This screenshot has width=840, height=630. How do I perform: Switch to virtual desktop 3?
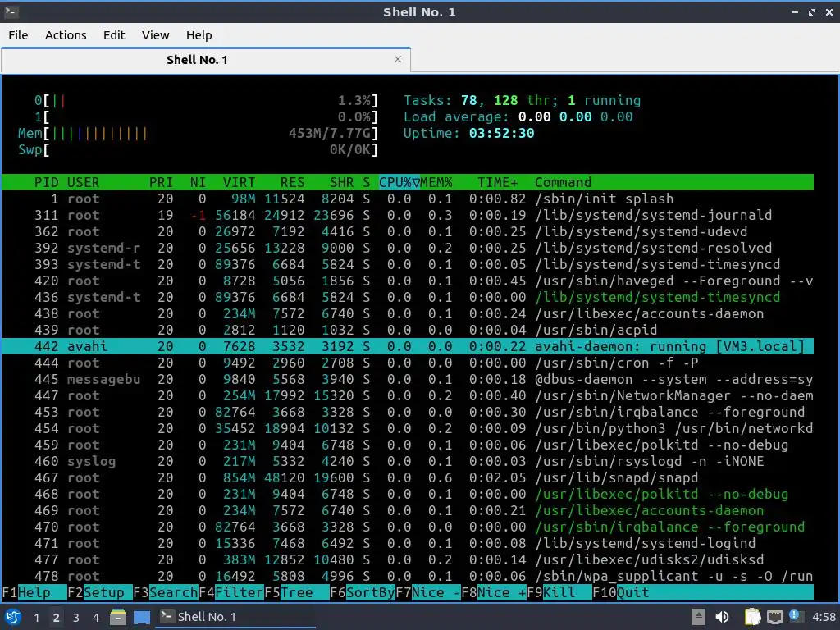pos(76,617)
